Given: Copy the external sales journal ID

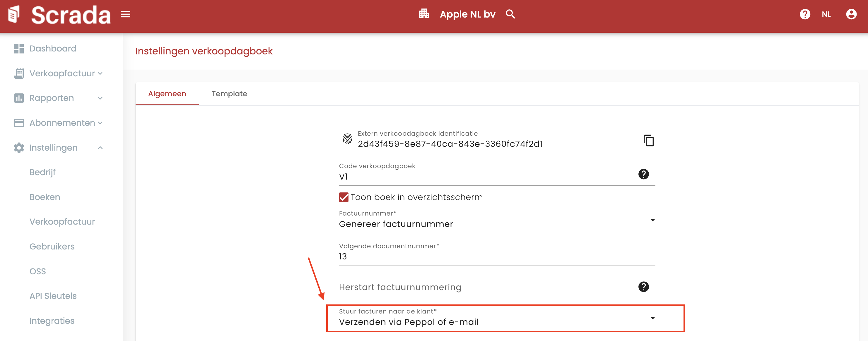Looking at the screenshot, I should (x=648, y=140).
